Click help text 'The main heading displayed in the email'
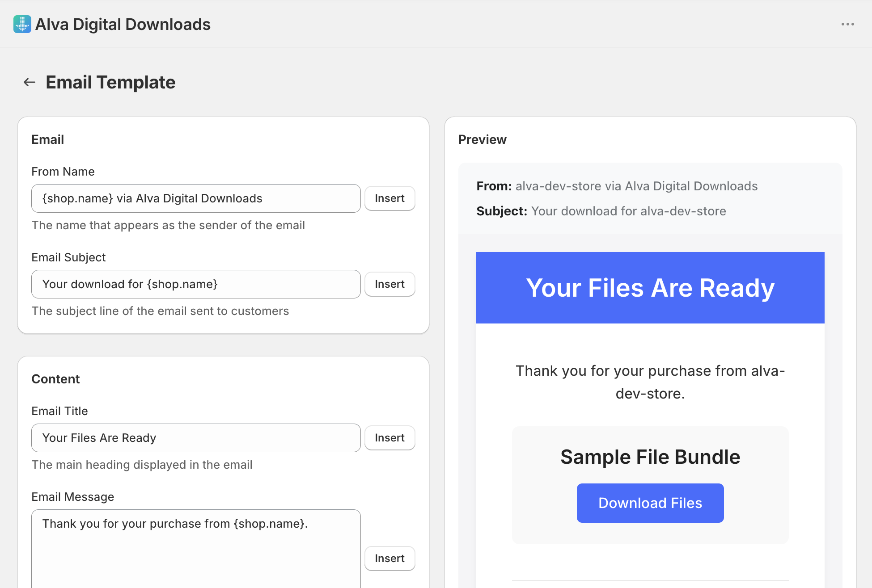The image size is (872, 588). click(x=142, y=465)
